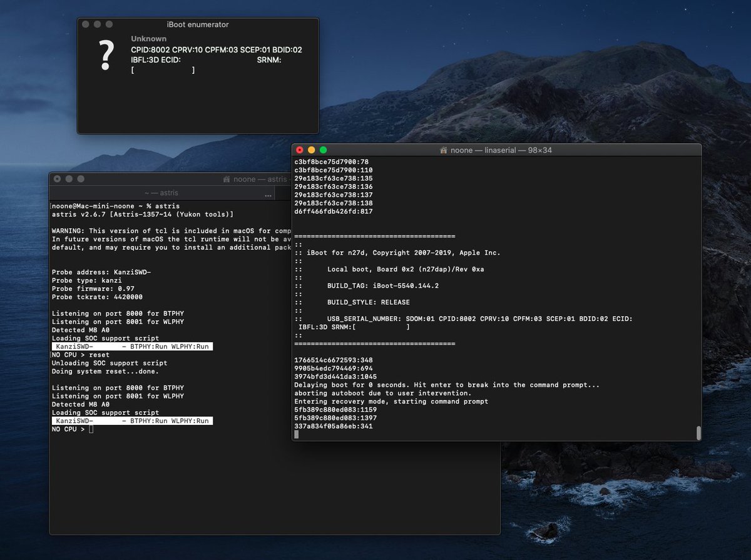
Task: Click the linaserial terminal cursor block
Action: [296, 435]
